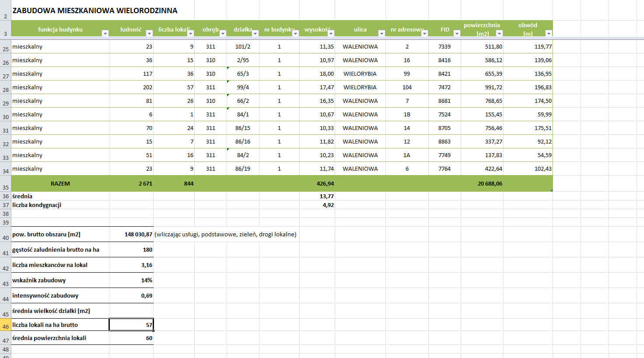
Task: Click FID cell 8416
Action: [x=444, y=60]
